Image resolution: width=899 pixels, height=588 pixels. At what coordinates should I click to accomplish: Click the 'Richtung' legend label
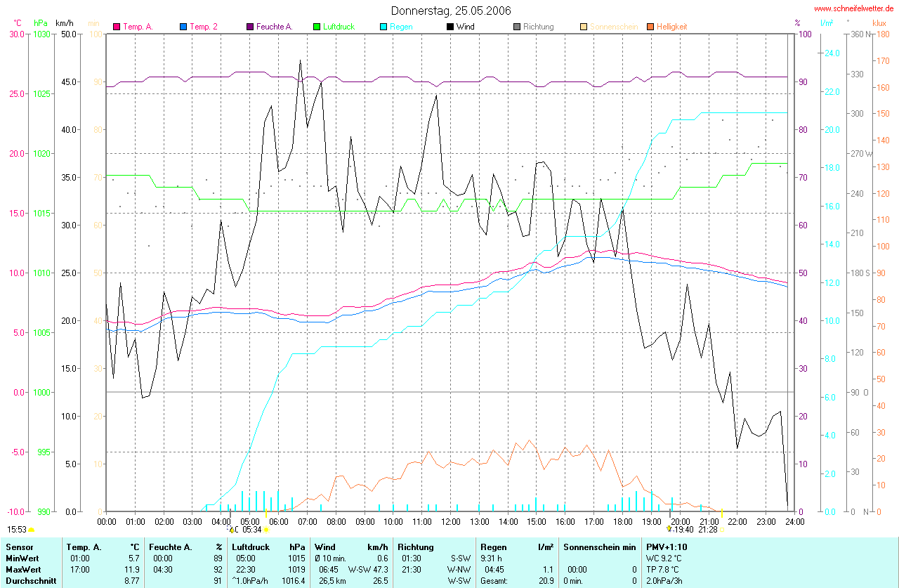click(x=539, y=27)
